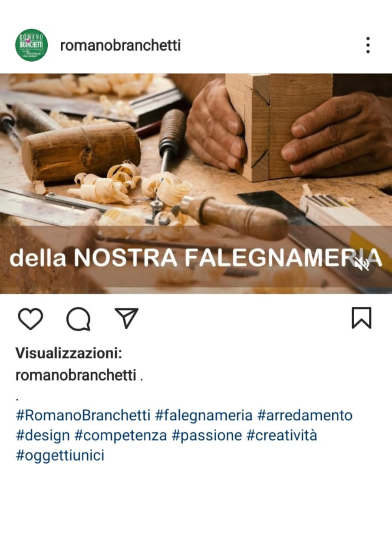Open the #passione hashtag
The height and width of the screenshot is (543, 392).
pyautogui.click(x=207, y=435)
